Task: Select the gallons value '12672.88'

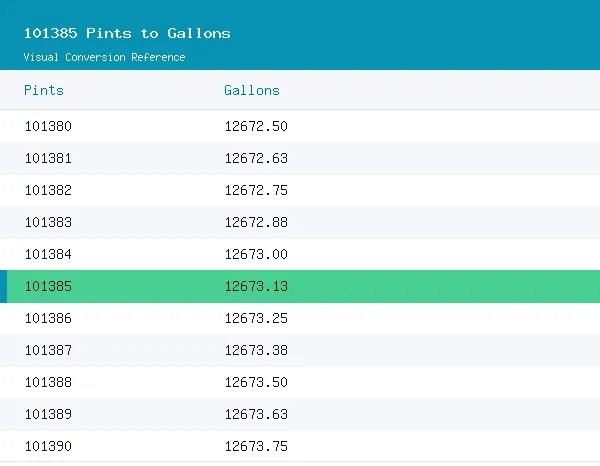Action: click(x=256, y=222)
